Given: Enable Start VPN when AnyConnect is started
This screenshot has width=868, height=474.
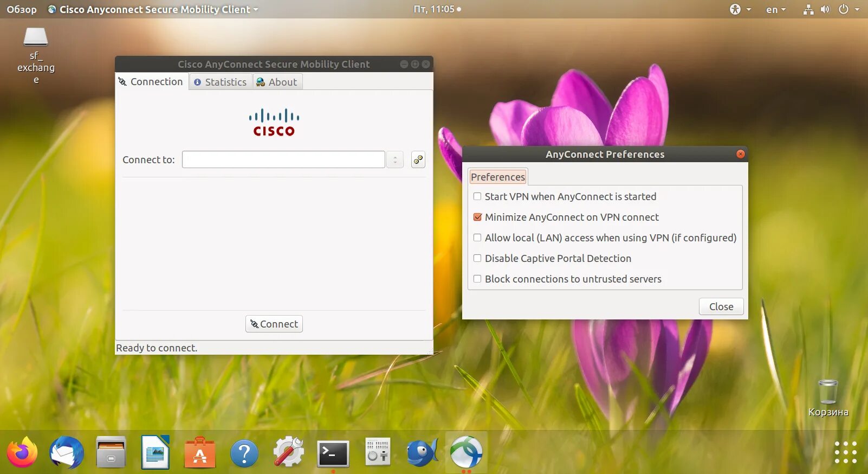Looking at the screenshot, I should click(477, 196).
